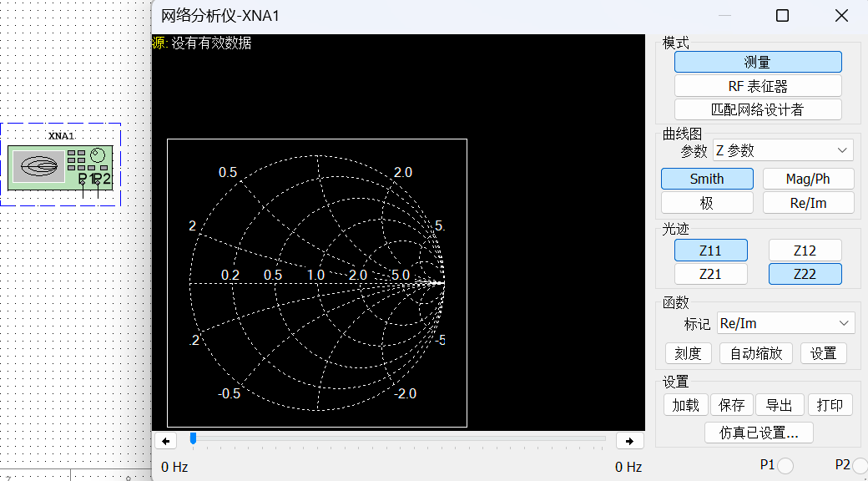The height and width of the screenshot is (481, 868).
Task: Open 仿真已设置... simulation settings
Action: tap(759, 433)
